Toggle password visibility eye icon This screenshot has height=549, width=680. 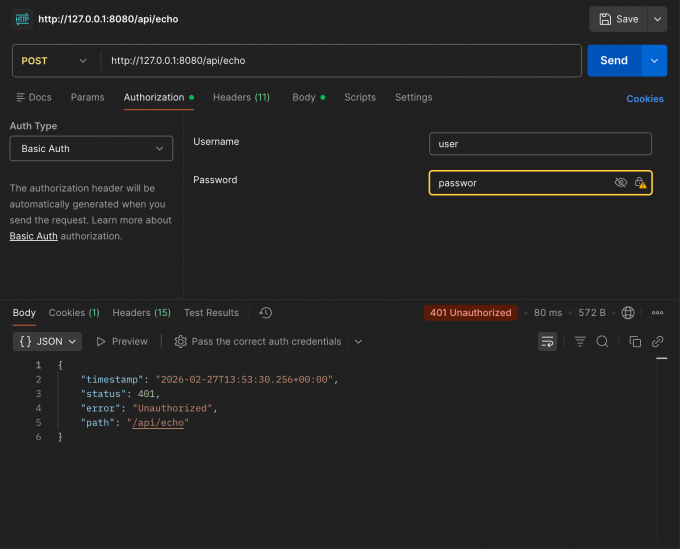coord(620,183)
